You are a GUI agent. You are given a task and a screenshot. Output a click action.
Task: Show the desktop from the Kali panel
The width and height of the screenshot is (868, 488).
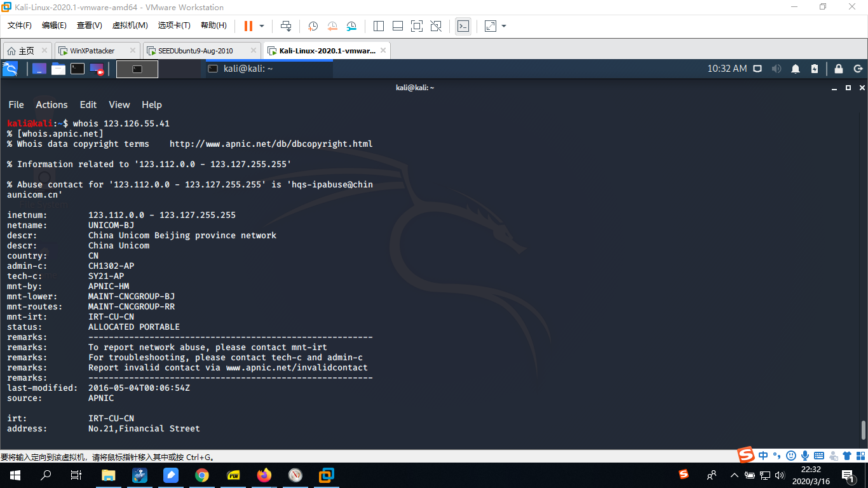tap(39, 69)
